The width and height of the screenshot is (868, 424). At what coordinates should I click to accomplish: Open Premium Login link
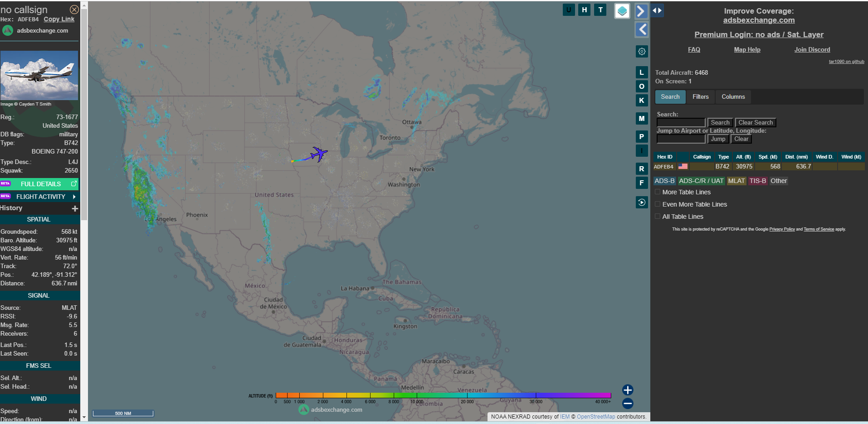(759, 35)
